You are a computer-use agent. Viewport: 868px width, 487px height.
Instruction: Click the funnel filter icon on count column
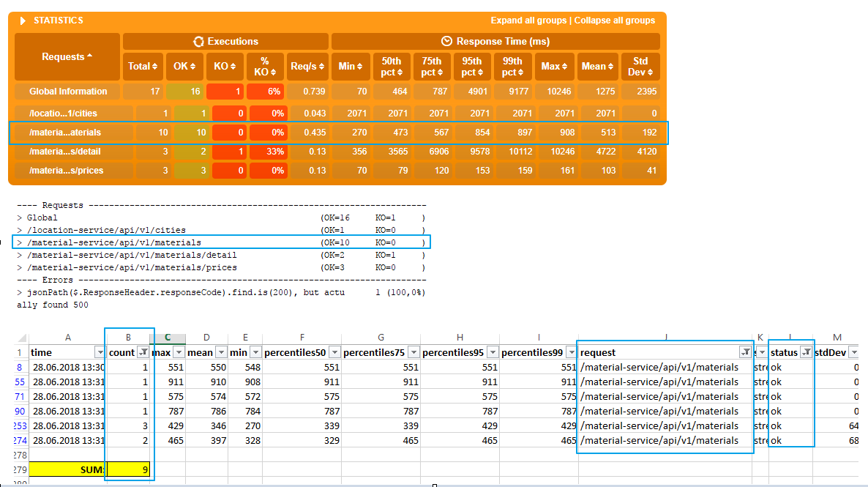[x=142, y=352]
